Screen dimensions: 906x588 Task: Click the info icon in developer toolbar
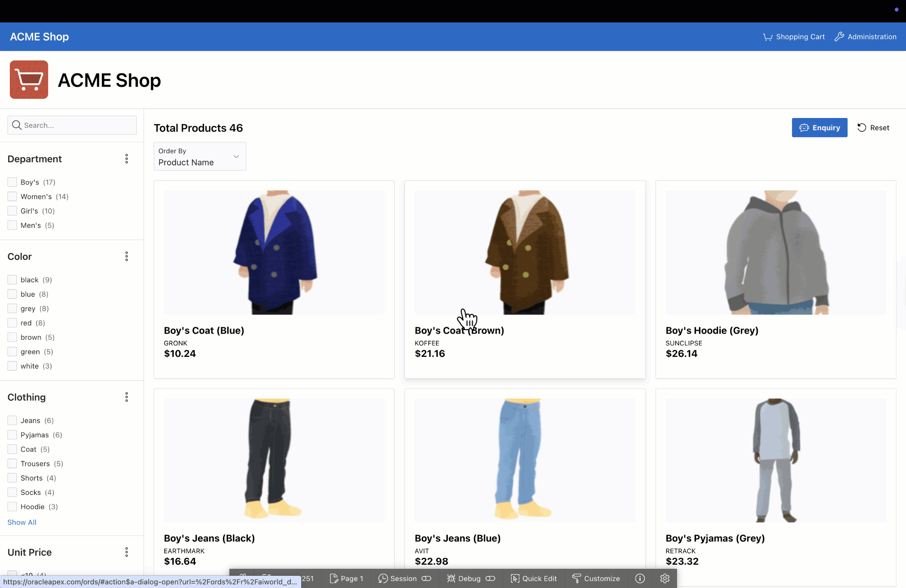tap(640, 578)
